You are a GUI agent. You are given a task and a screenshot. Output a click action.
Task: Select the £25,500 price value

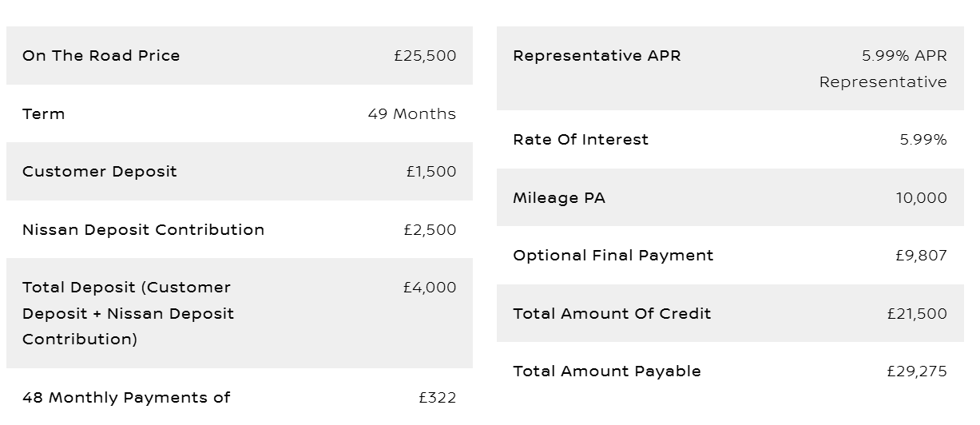425,56
